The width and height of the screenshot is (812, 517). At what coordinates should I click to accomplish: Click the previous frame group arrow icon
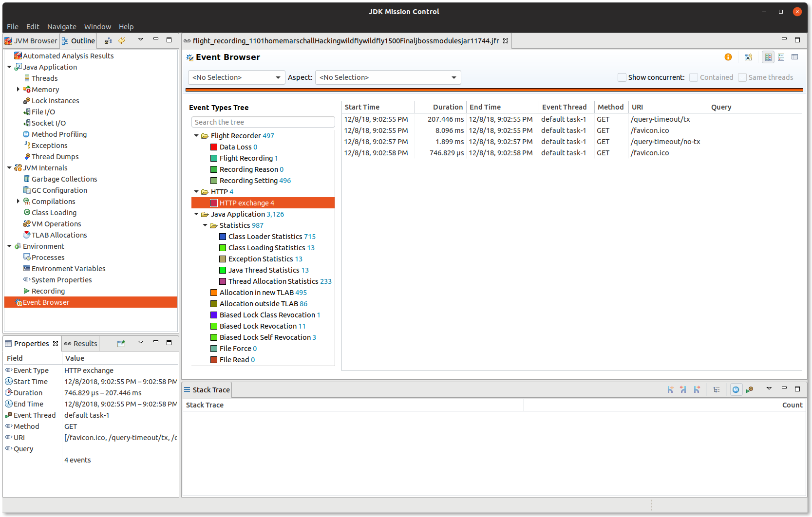(683, 389)
